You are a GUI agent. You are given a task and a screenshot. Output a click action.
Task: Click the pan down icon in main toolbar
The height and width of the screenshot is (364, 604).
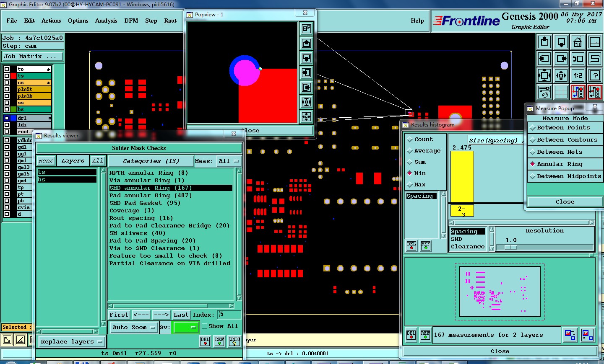(561, 42)
